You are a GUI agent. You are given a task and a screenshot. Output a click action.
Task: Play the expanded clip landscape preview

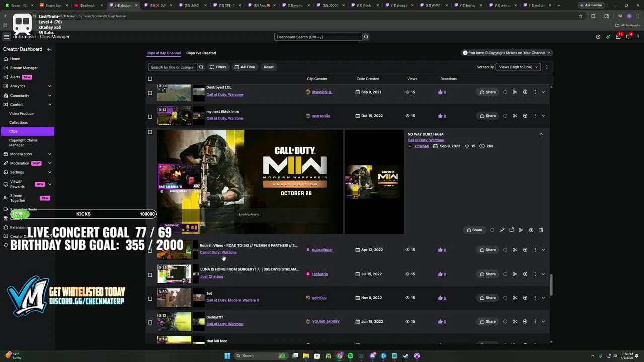pos(250,182)
